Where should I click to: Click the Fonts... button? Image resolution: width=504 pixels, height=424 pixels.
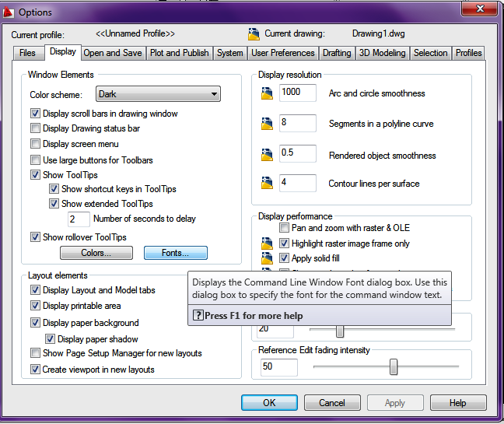[176, 253]
